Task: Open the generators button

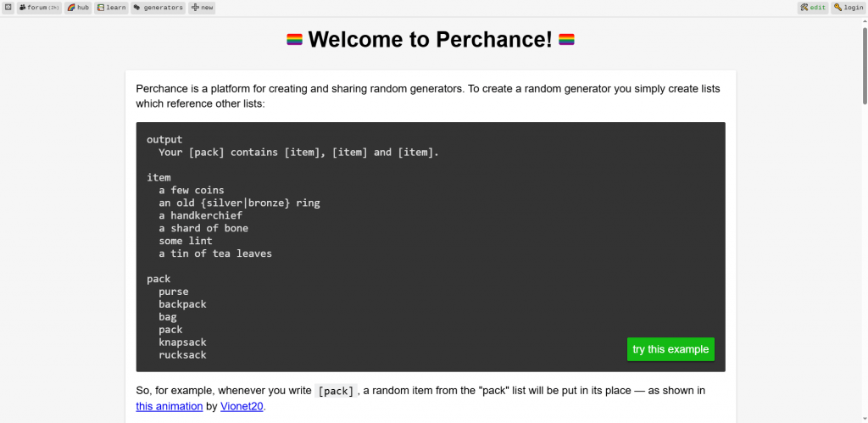Action: 159,8
